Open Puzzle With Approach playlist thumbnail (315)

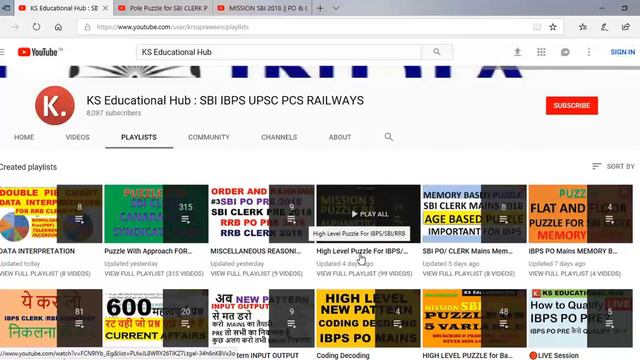pos(156,214)
